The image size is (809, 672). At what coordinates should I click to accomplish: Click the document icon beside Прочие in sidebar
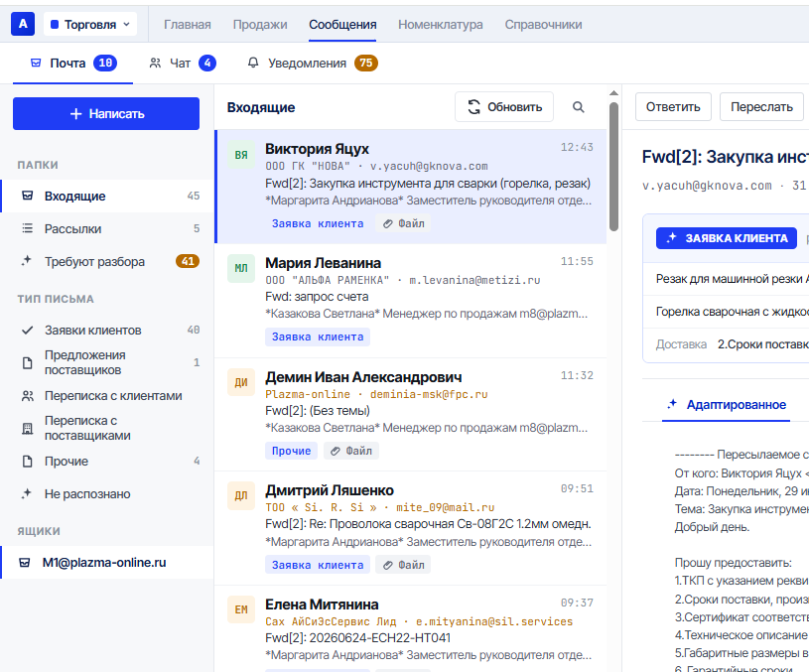pyautogui.click(x=28, y=462)
